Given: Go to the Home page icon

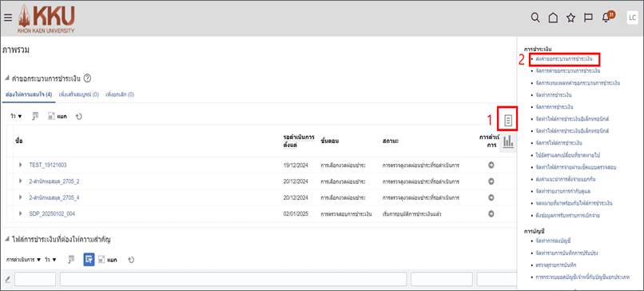Looking at the screenshot, I should [x=553, y=18].
